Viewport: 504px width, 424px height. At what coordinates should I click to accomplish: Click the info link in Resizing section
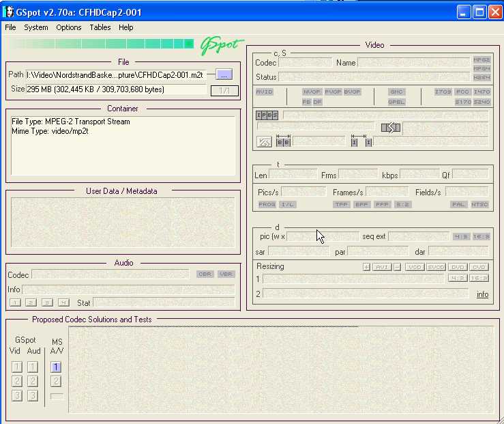482,294
